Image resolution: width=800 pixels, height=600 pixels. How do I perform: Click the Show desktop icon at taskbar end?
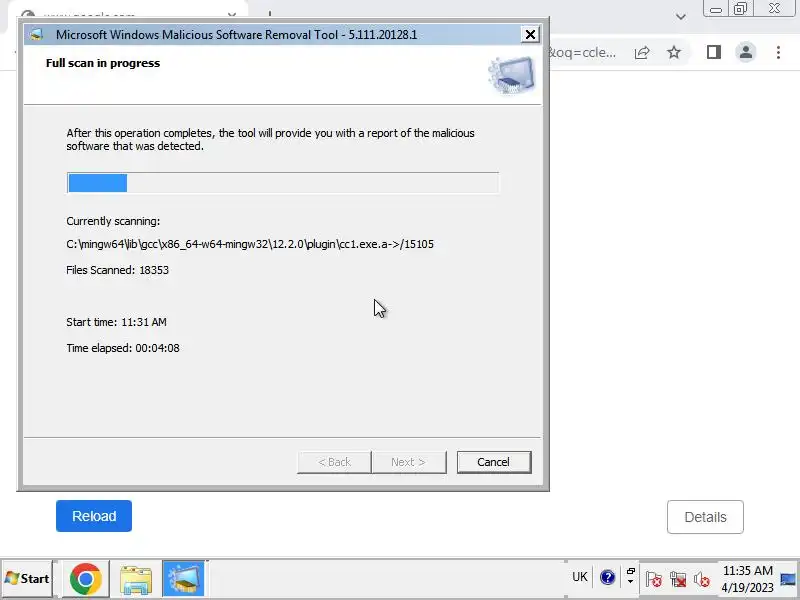788,579
